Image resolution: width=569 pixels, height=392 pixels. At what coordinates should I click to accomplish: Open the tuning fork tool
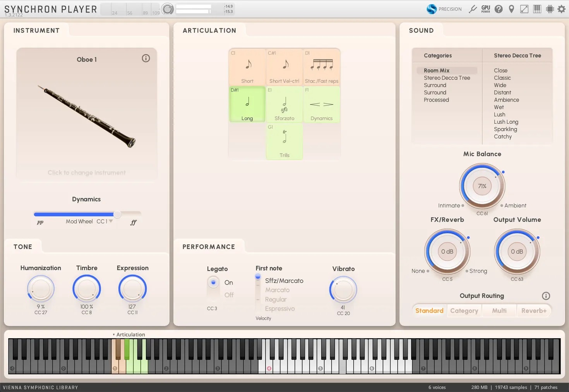click(x=473, y=9)
